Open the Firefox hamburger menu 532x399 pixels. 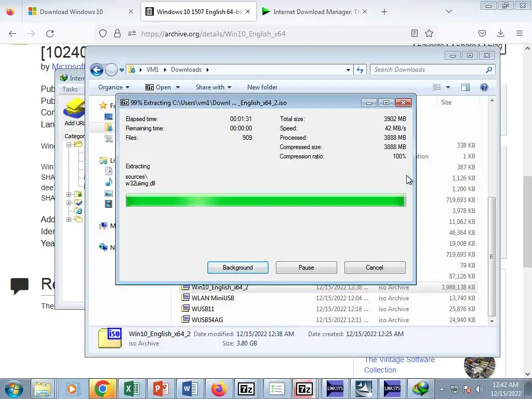[x=520, y=33]
